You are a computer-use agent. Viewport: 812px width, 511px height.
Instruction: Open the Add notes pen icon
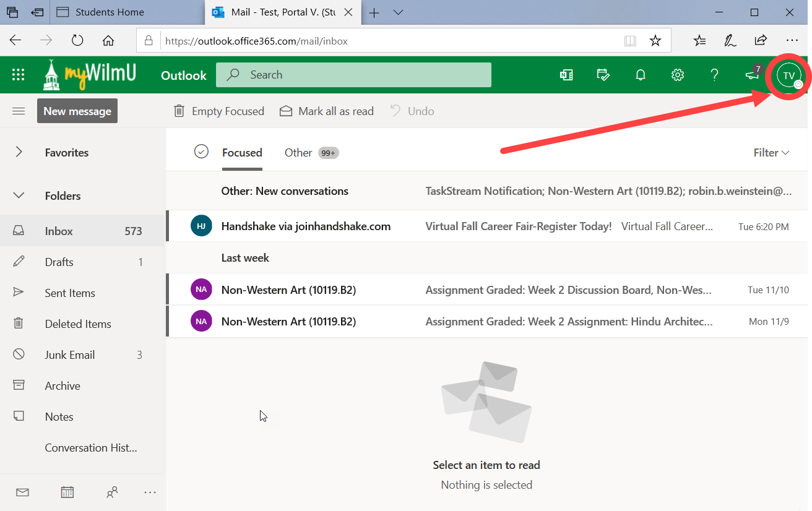coord(730,41)
